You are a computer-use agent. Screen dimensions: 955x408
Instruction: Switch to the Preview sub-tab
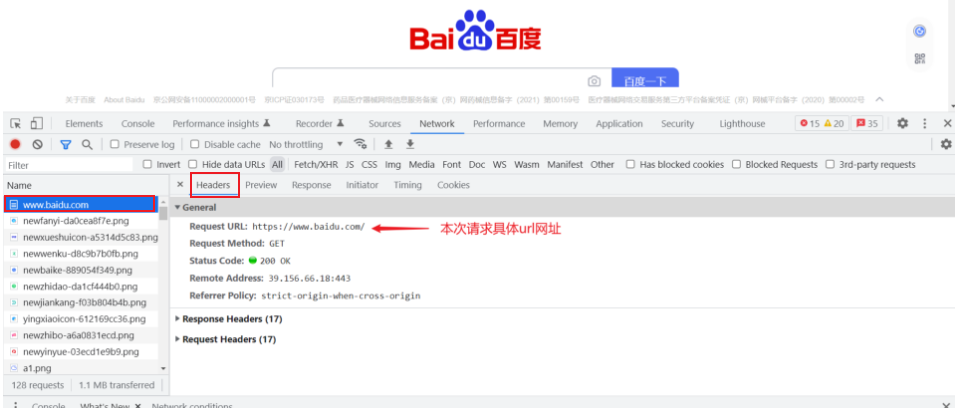pos(261,185)
